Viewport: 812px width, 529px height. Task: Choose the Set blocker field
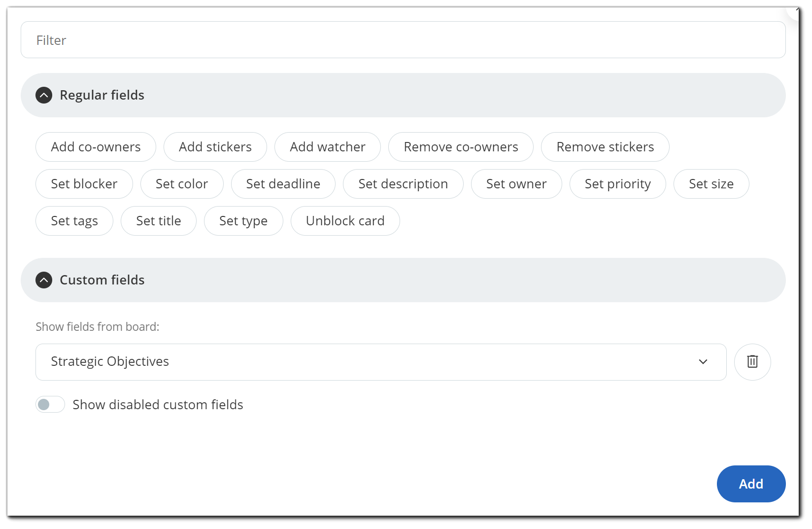pos(84,184)
